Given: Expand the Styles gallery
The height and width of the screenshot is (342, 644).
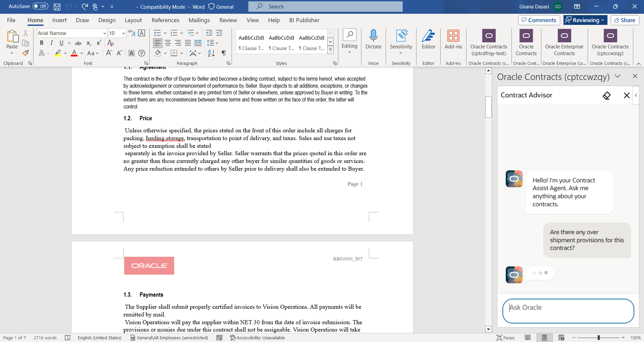Looking at the screenshot, I should (331, 50).
